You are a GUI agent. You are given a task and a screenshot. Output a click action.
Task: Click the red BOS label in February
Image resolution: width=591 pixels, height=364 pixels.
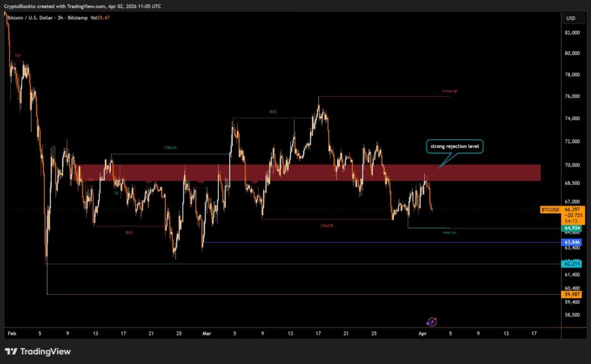129,232
